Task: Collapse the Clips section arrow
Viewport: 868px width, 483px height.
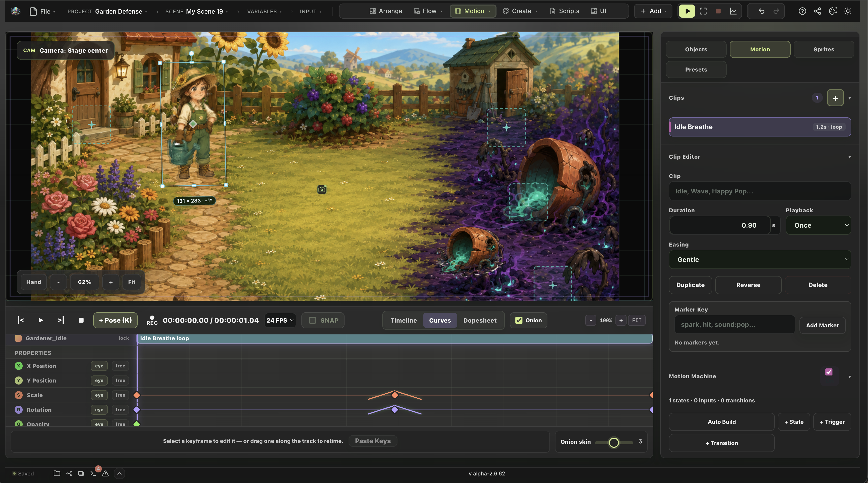Action: (x=849, y=98)
